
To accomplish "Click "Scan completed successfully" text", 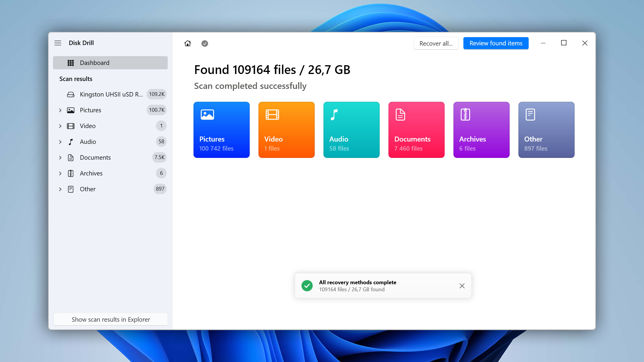I will tap(250, 86).
